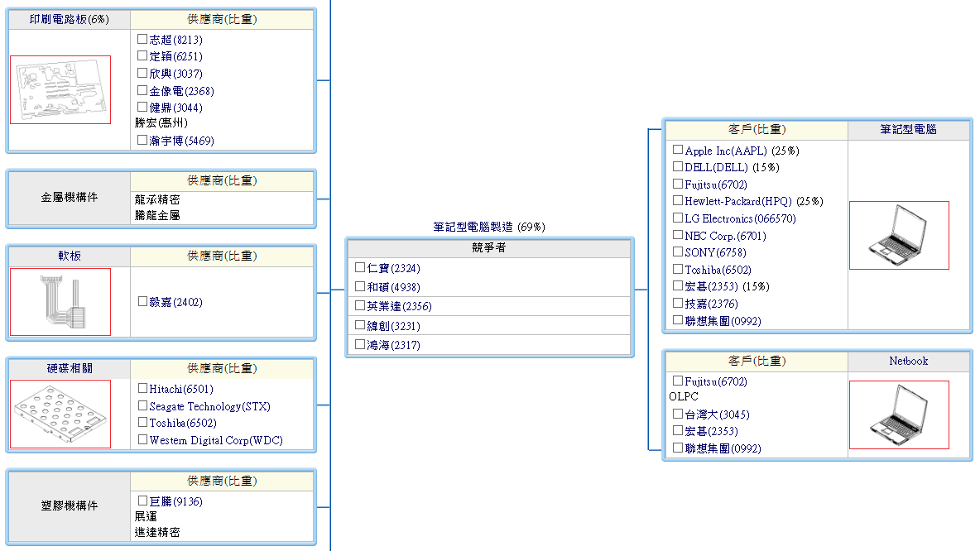Tick the 巨騰(9136) checkbox
This screenshot has width=980, height=551.
pyautogui.click(x=142, y=501)
